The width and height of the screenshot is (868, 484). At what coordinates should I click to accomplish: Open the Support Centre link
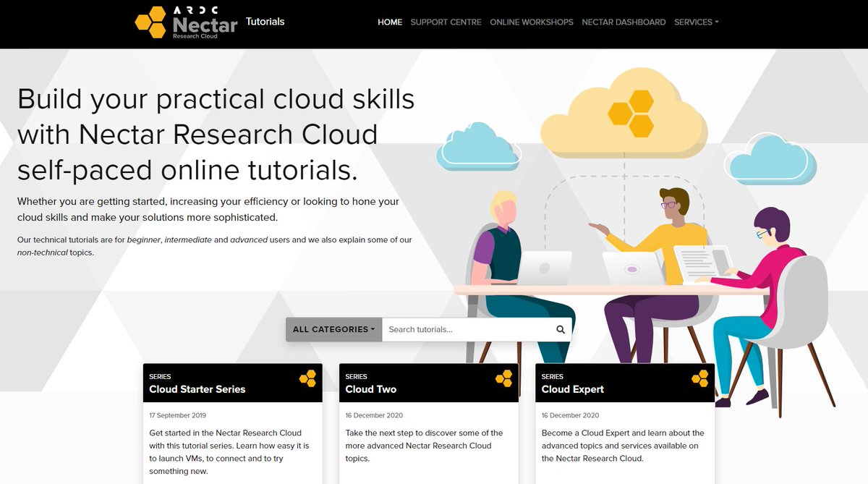[x=446, y=22]
